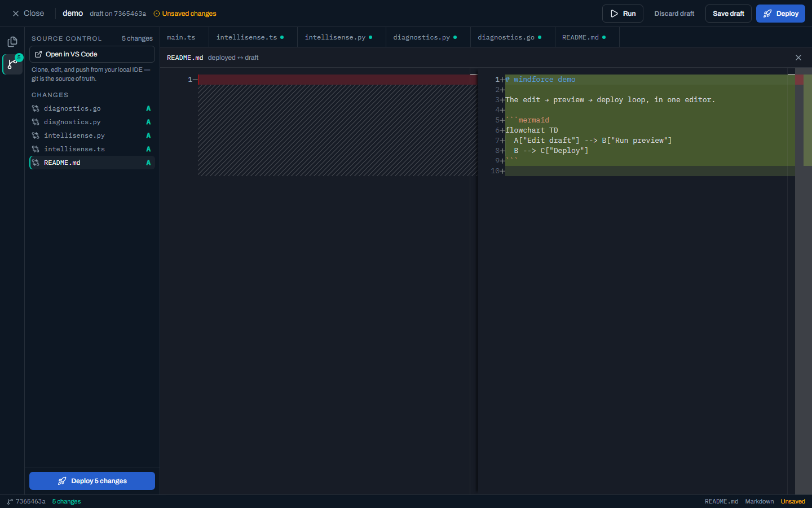Screen dimensions: 812x508
Task: Click 5 changes in the status bar
Action: pyautogui.click(x=67, y=501)
